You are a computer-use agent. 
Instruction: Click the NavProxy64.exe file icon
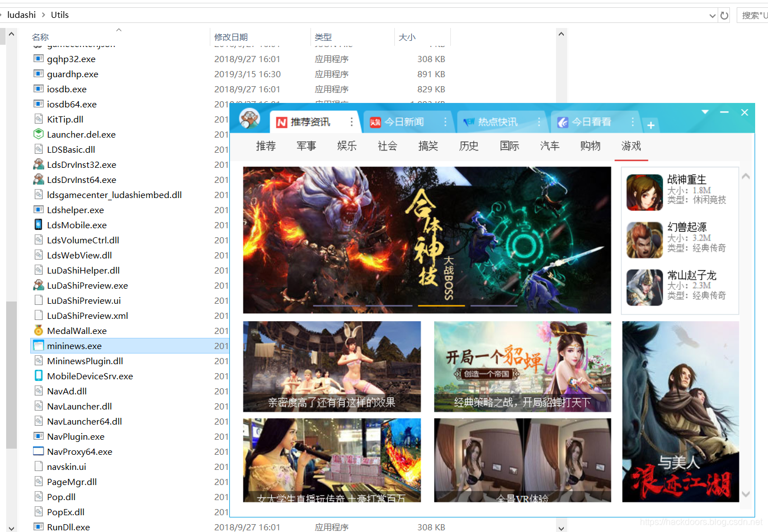pos(39,451)
